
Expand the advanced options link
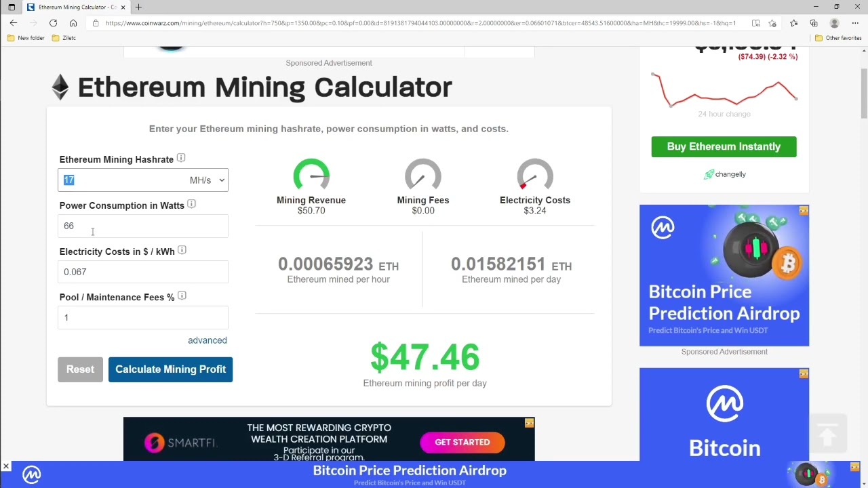point(208,340)
